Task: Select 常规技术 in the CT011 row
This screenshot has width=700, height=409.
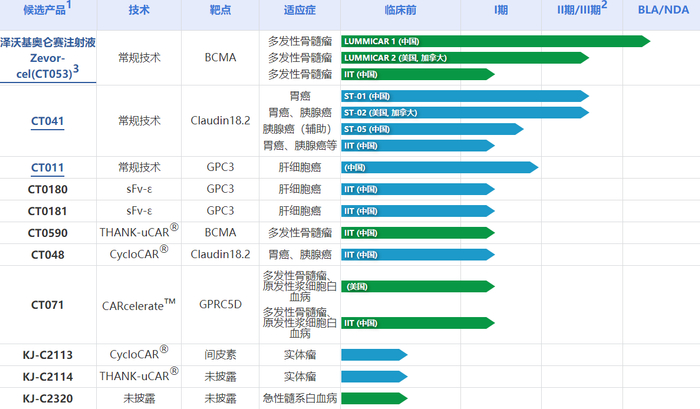Action: (139, 167)
